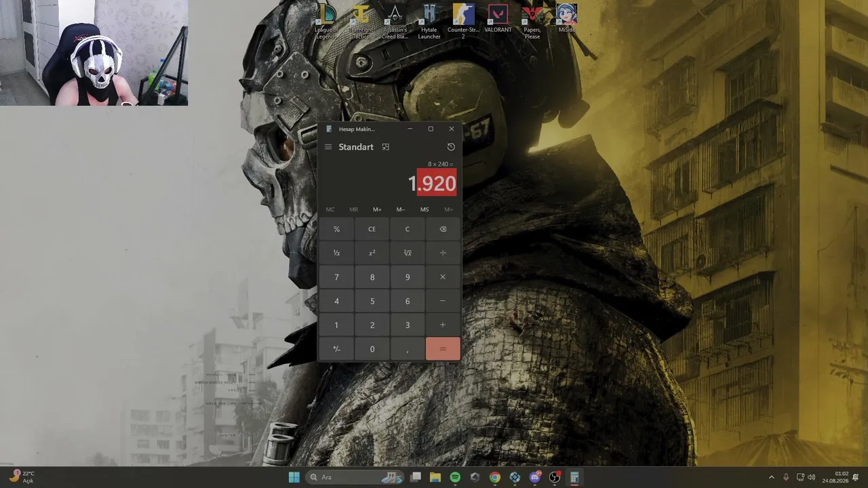Viewport: 868px width, 488px height.
Task: Expand the system tray hidden icons
Action: [771, 477]
